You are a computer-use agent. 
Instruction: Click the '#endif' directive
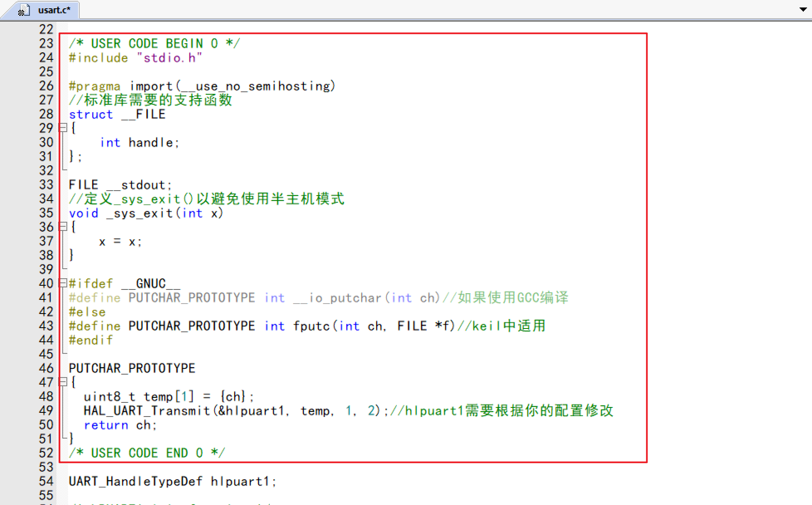click(90, 340)
